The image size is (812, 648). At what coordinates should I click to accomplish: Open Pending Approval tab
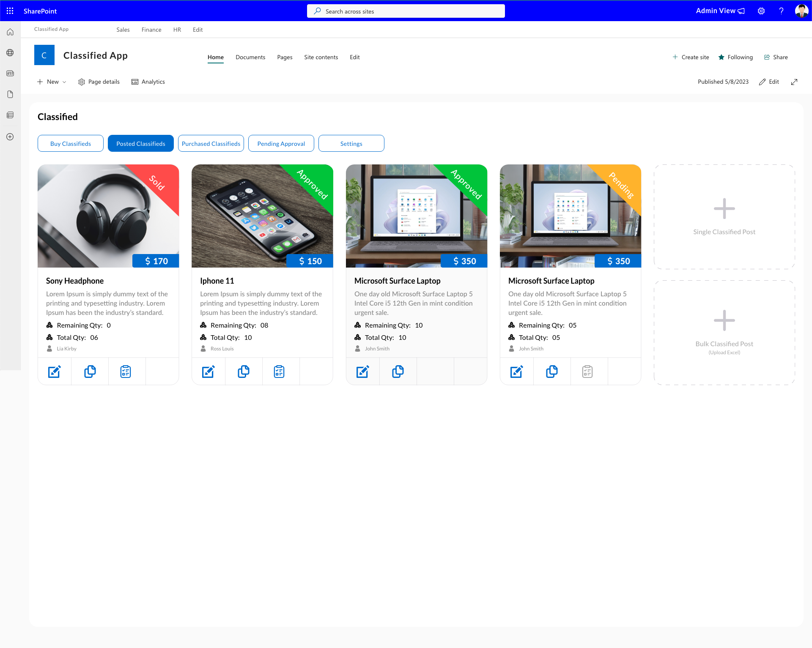point(281,143)
